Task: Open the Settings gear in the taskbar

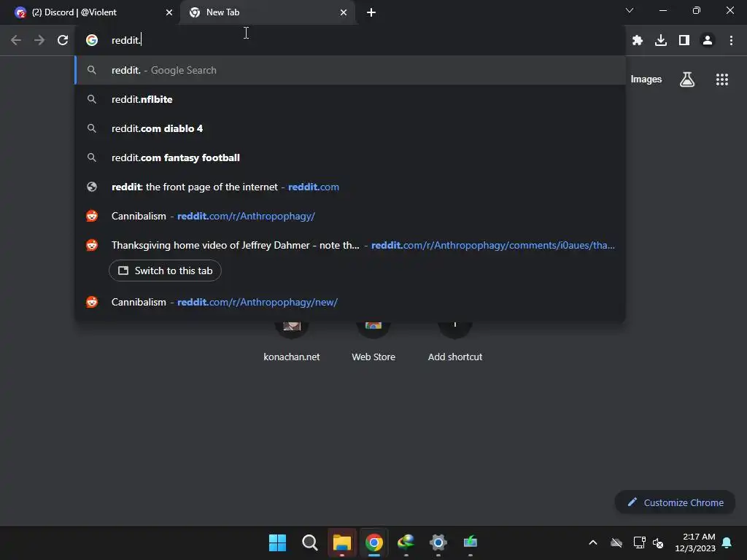Action: (438, 542)
